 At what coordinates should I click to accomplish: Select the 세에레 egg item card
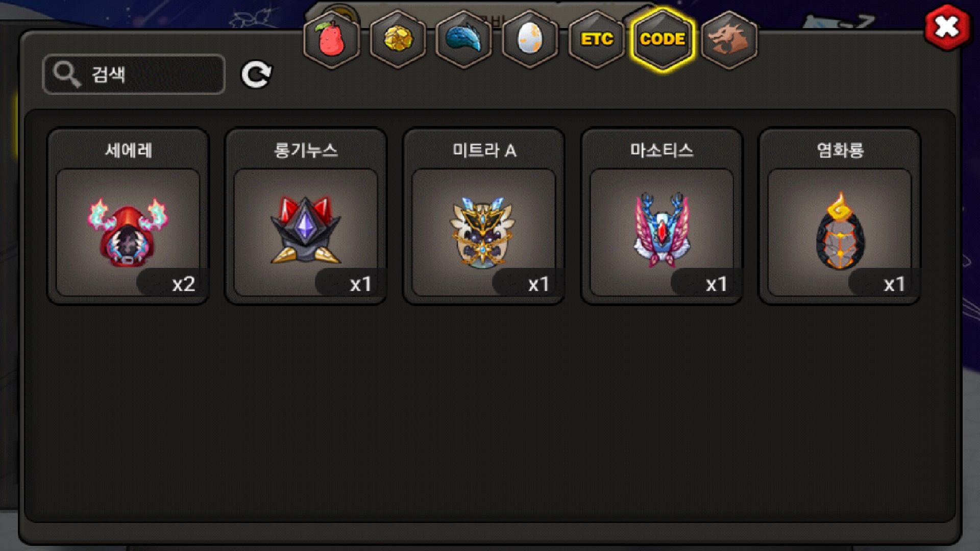[128, 216]
